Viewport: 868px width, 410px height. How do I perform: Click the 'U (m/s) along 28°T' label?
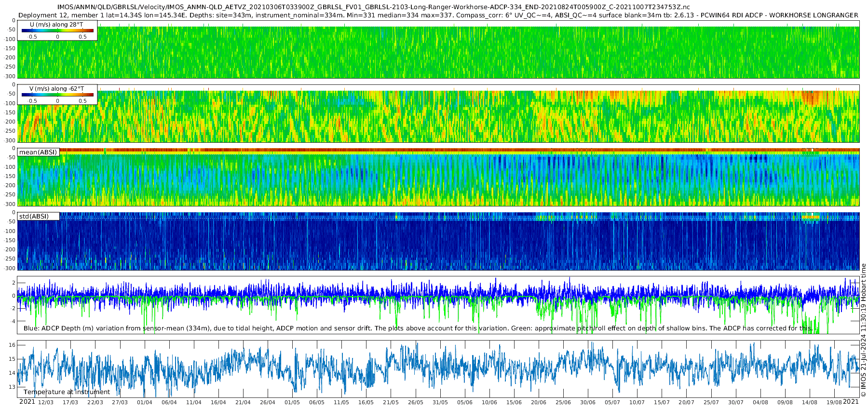tap(56, 25)
